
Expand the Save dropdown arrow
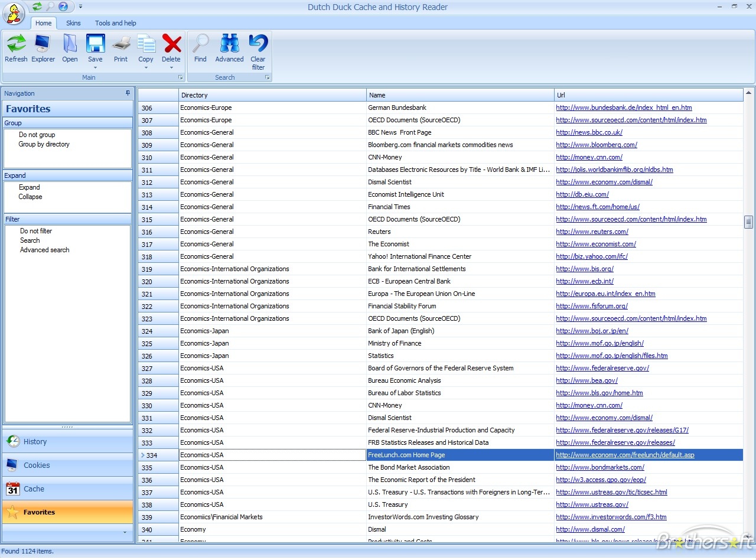(x=95, y=67)
